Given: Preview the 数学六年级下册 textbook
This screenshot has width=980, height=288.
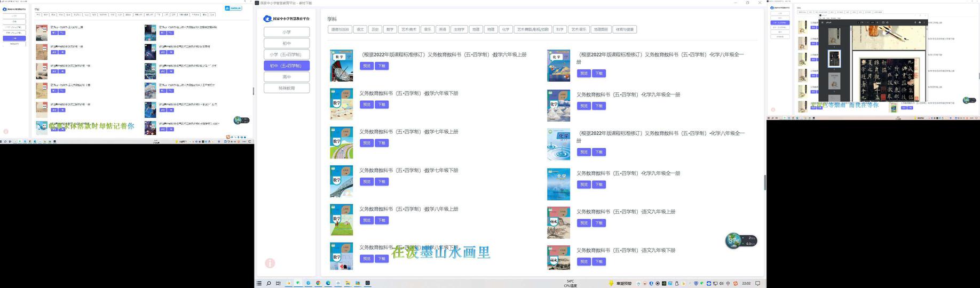Looking at the screenshot, I should click(366, 105).
